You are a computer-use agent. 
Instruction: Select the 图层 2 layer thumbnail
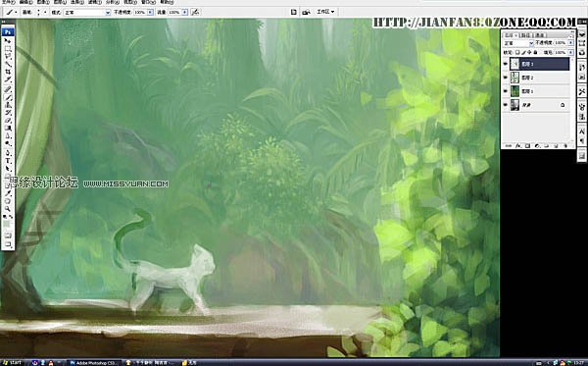514,78
